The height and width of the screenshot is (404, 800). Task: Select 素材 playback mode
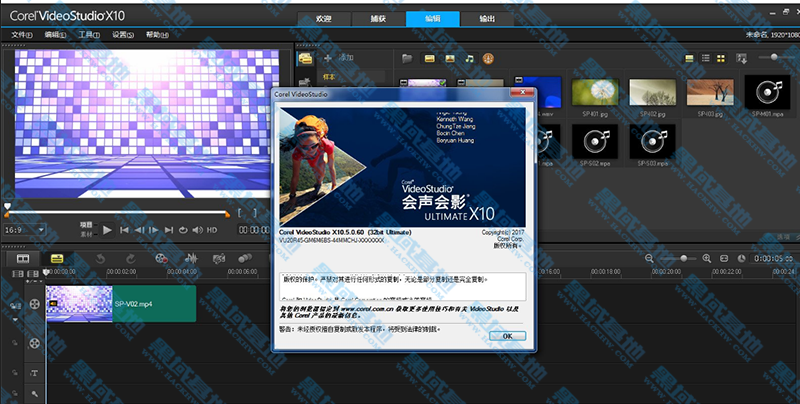86,235
